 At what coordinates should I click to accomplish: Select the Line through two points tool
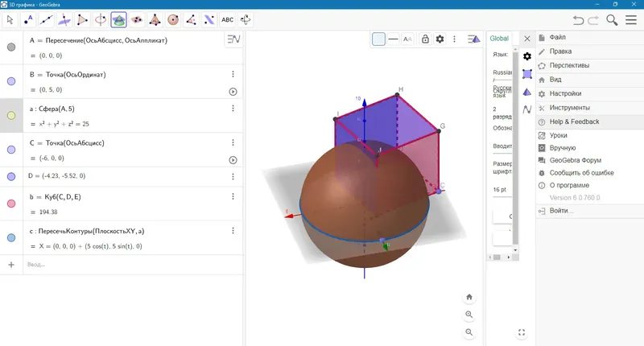[x=46, y=19]
